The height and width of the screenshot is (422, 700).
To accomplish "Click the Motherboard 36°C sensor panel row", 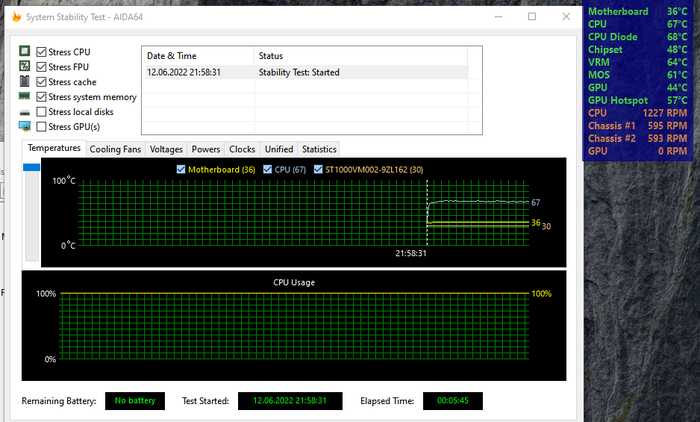I will click(638, 12).
